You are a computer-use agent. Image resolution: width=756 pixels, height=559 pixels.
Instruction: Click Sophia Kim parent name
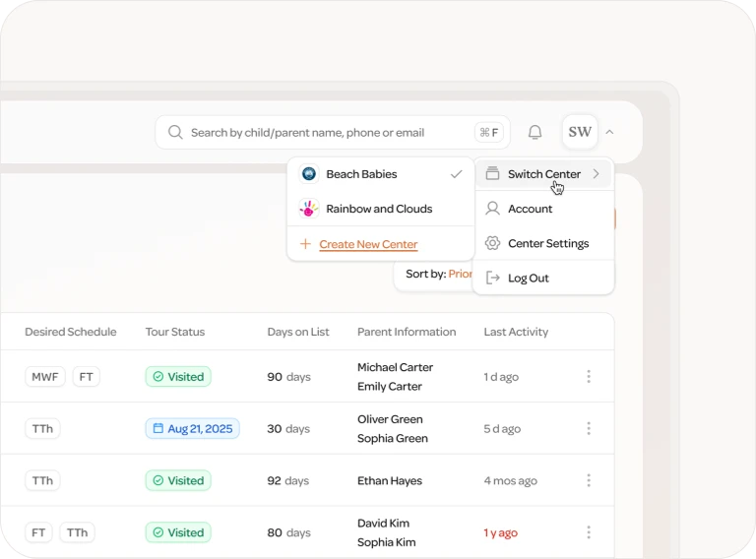pyautogui.click(x=386, y=542)
